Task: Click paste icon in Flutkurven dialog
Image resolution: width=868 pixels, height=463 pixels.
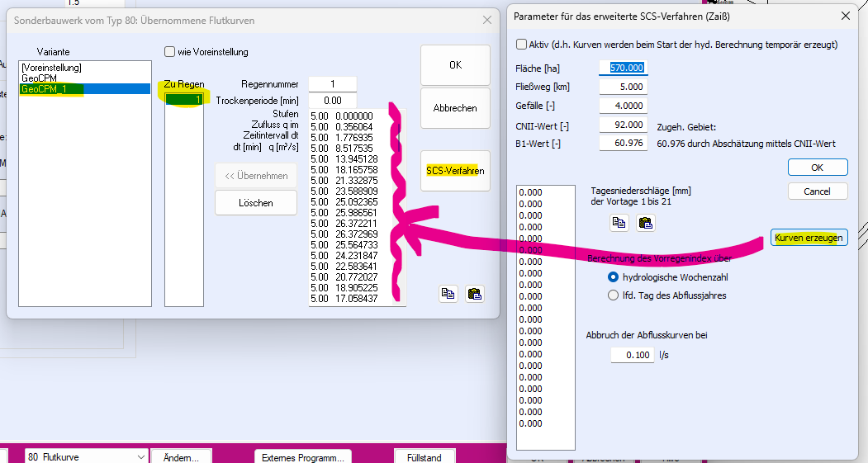Action: 474,293
